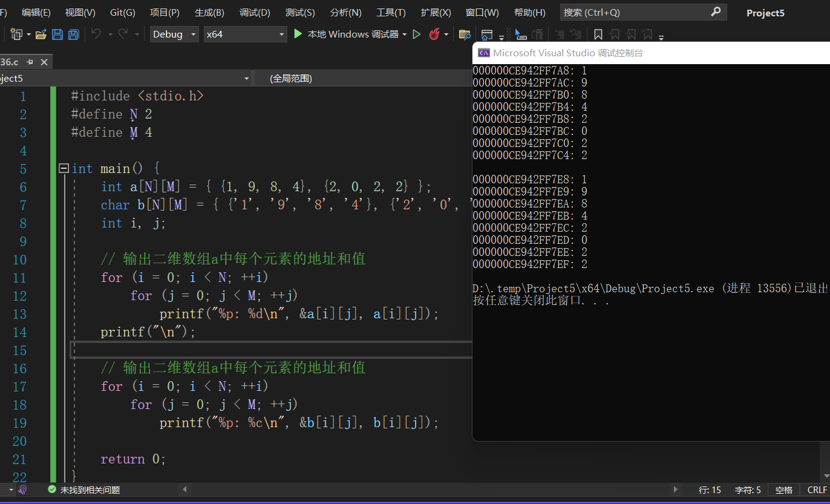The height and width of the screenshot is (504, 830).
Task: Start debugging with the green play icon
Action: tap(298, 34)
